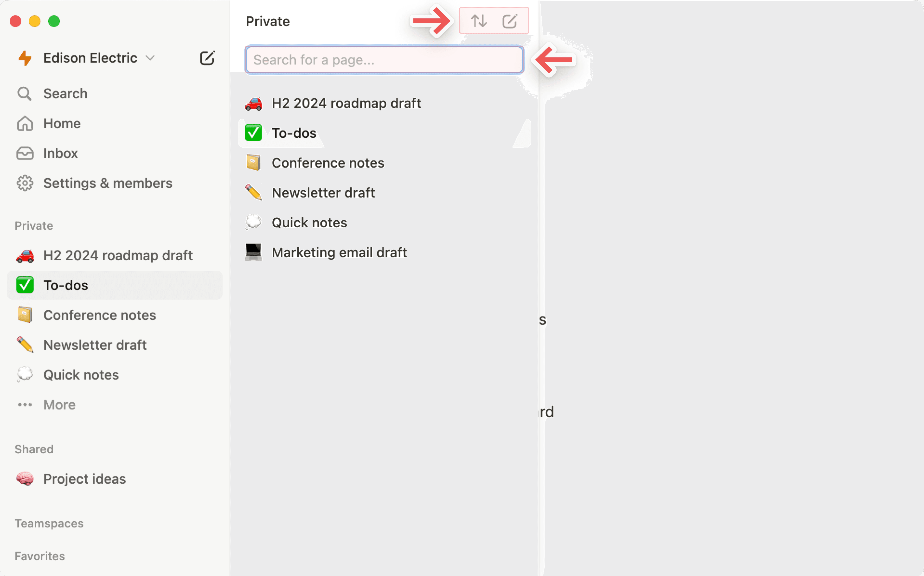Screen dimensions: 924x576
Task: Select Quick notes in the sidebar
Action: [x=81, y=375]
